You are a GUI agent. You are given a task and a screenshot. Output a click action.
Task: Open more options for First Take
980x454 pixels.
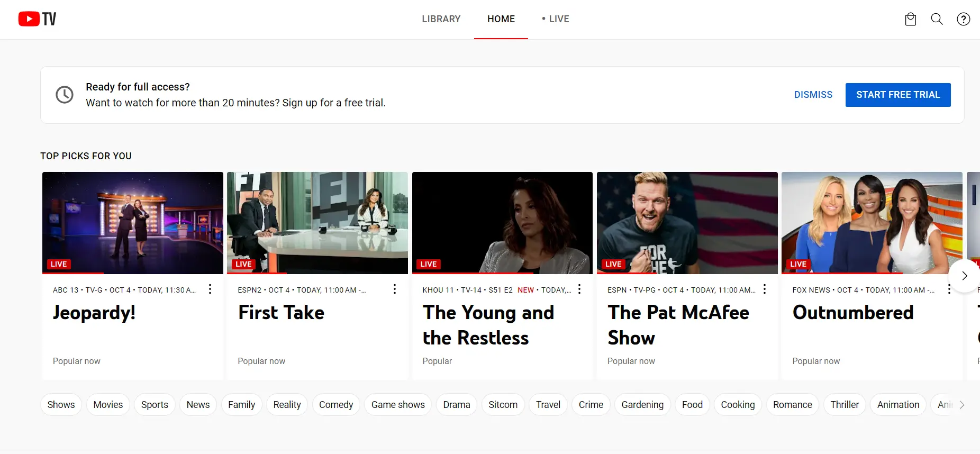[395, 289]
